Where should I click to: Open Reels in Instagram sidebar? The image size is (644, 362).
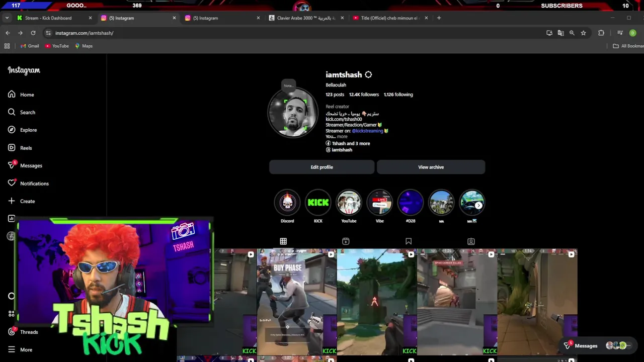(20, 148)
